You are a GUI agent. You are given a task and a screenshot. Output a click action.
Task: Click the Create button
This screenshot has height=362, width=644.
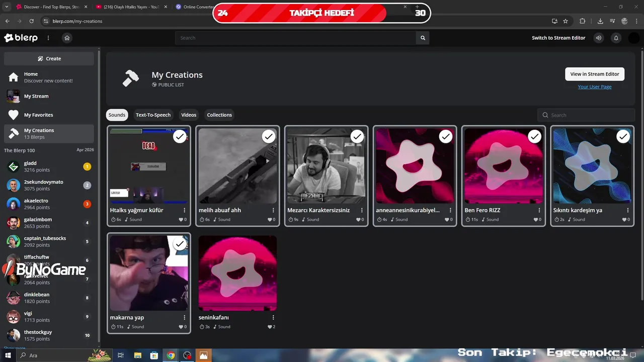click(x=49, y=58)
